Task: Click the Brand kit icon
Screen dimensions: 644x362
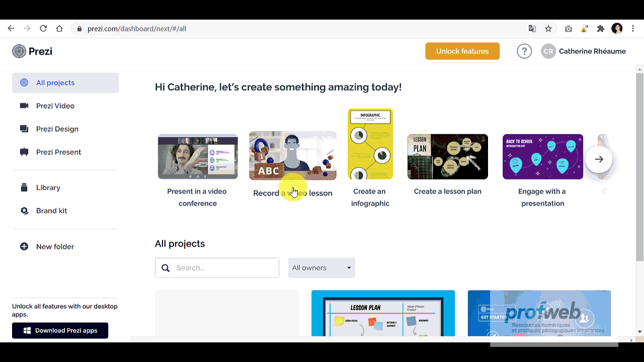Action: click(24, 211)
